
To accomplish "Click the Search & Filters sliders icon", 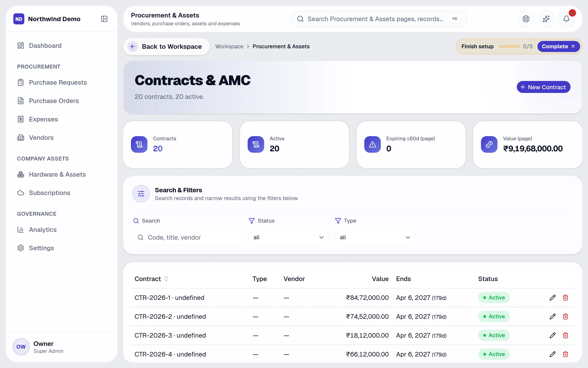I will [141, 194].
